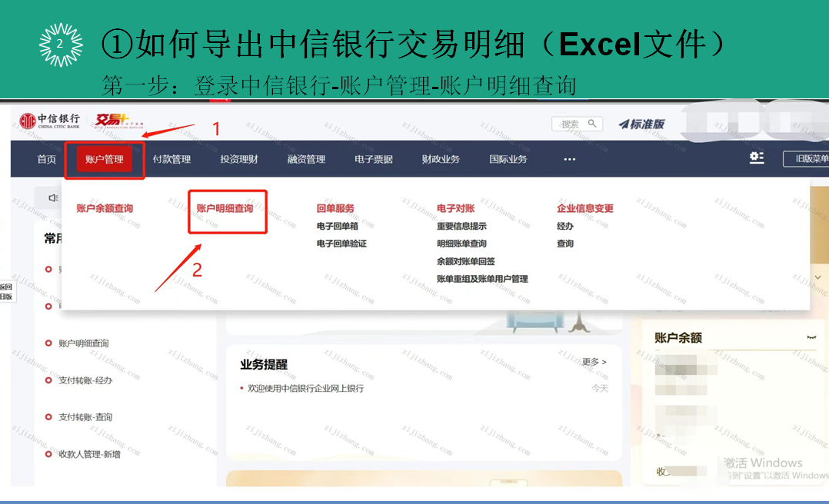
Task: Open the user settings icon in navbar
Action: (x=757, y=157)
